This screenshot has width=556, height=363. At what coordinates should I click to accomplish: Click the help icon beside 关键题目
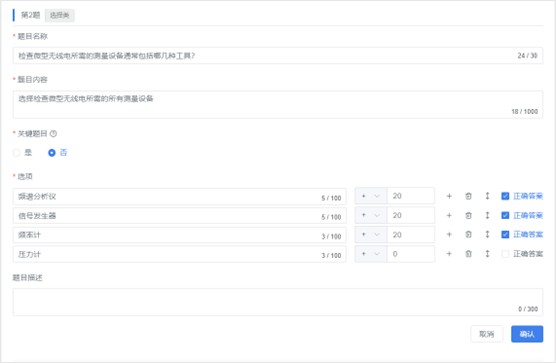point(53,134)
